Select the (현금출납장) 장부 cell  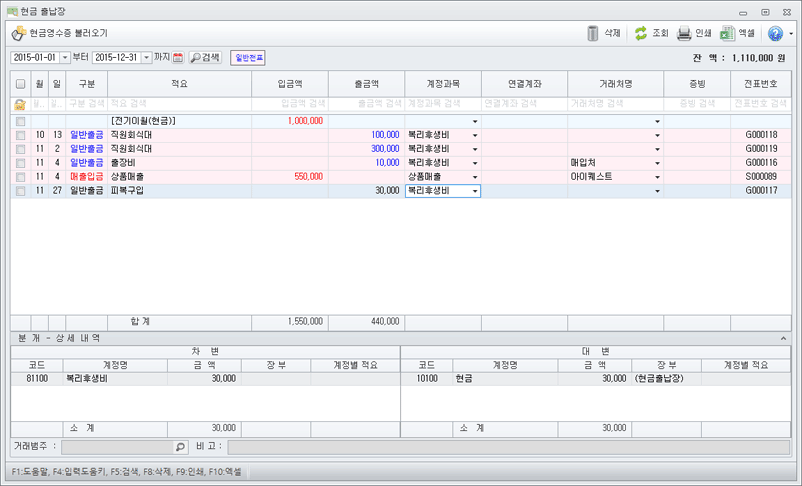(666, 379)
